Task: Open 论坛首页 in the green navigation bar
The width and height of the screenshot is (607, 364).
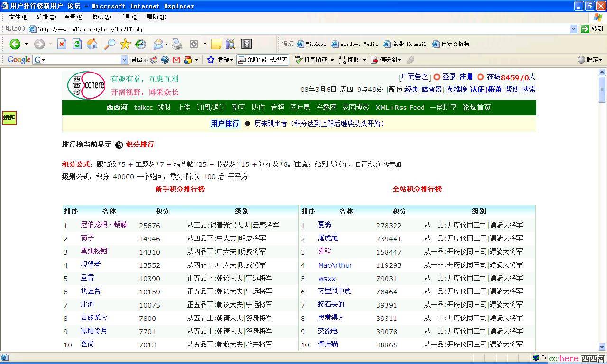Action: [x=477, y=108]
